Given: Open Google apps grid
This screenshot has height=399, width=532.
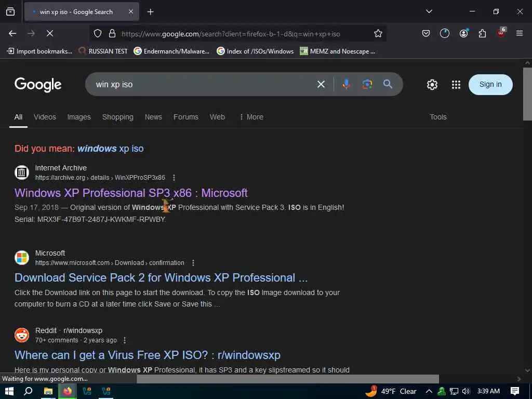Looking at the screenshot, I should pyautogui.click(x=456, y=85).
